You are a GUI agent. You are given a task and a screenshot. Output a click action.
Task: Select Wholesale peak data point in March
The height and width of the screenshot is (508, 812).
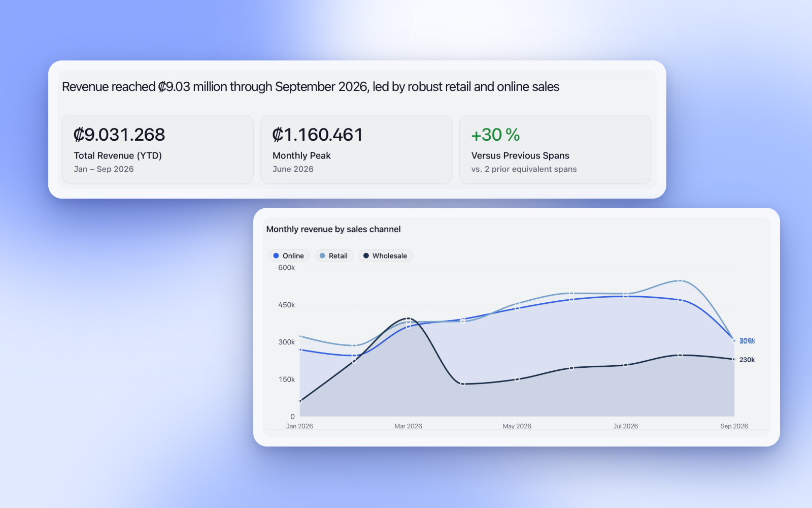tap(409, 319)
